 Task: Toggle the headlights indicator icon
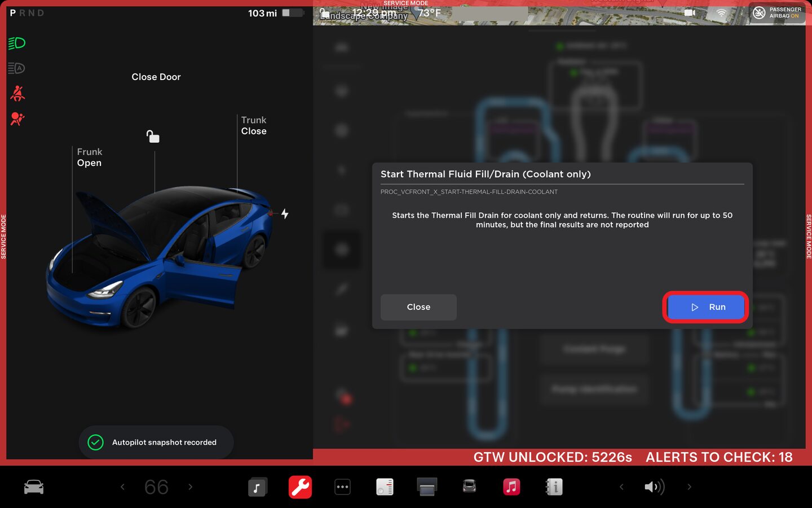(x=17, y=43)
